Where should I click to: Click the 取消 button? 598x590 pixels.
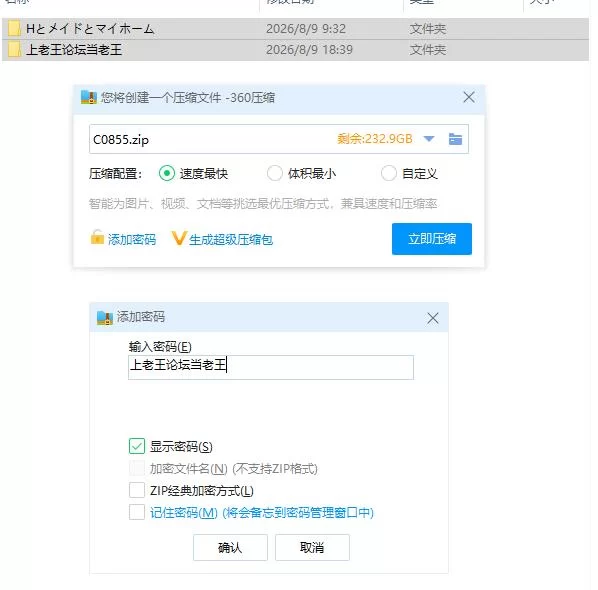[312, 548]
